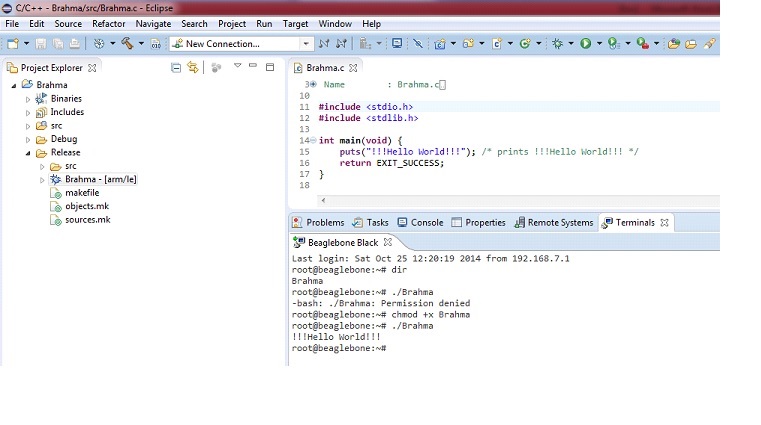
Task: Collapse the Release folder node
Action: click(28, 153)
